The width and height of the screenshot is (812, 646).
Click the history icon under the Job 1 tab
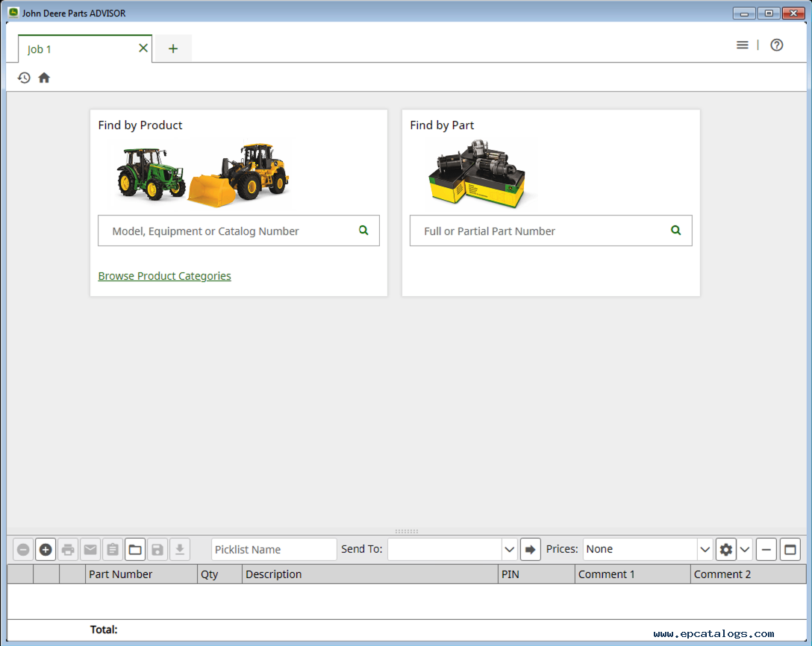[24, 78]
